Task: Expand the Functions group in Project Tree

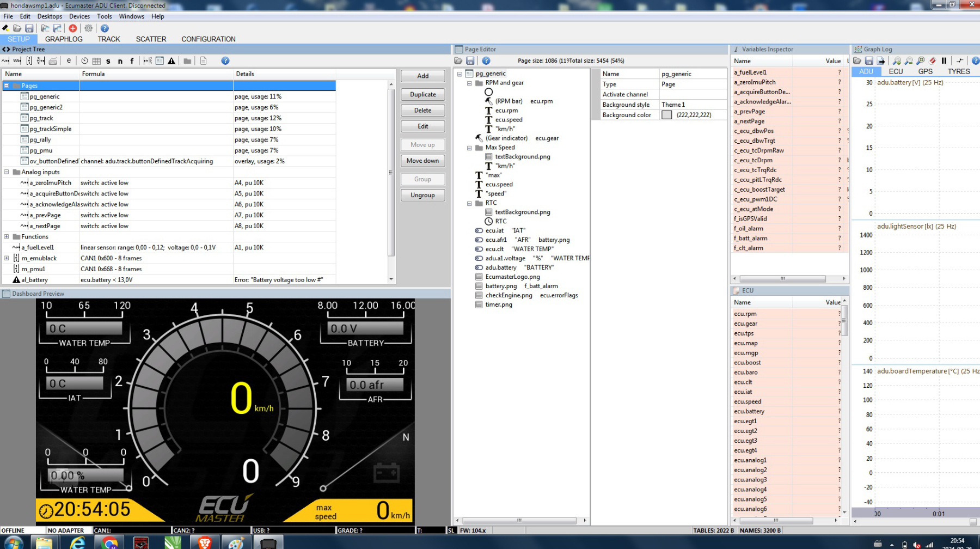Action: coord(7,237)
